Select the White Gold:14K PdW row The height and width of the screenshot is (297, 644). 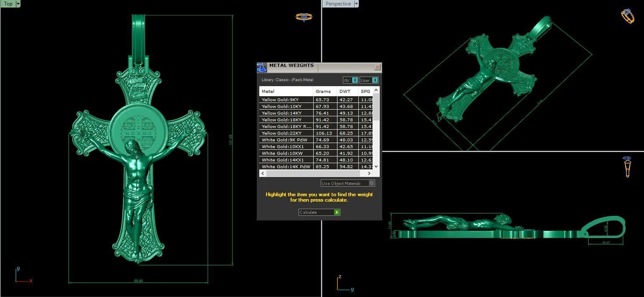click(x=316, y=166)
